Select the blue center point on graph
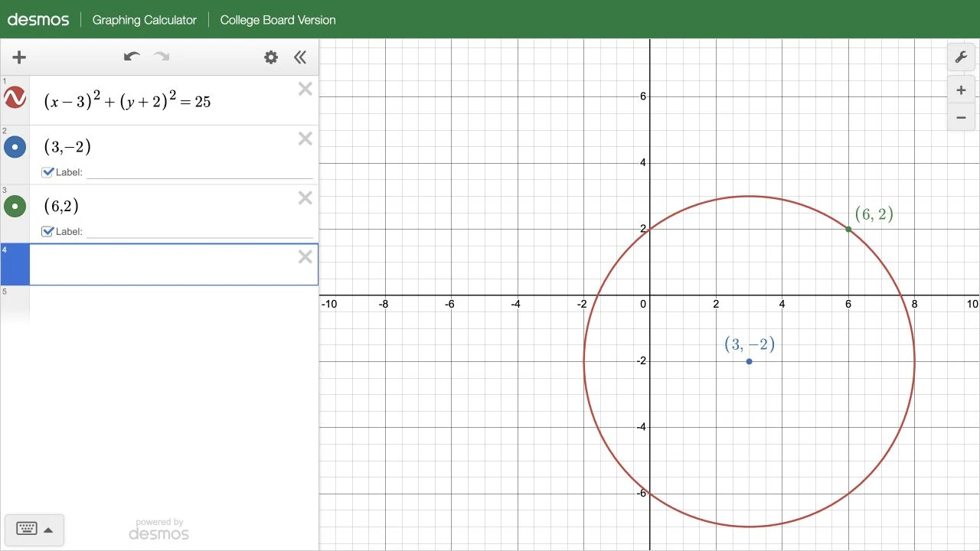 [749, 361]
